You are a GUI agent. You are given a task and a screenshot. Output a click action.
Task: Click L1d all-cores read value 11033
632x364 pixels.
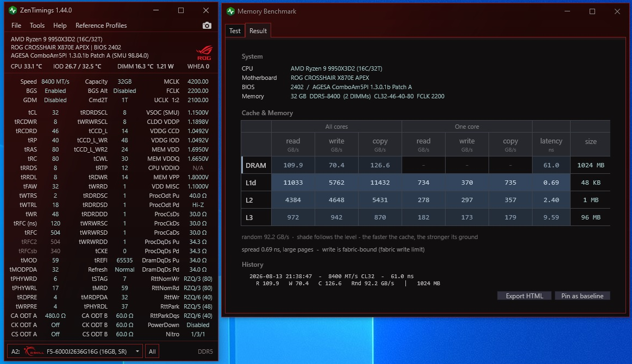(293, 183)
